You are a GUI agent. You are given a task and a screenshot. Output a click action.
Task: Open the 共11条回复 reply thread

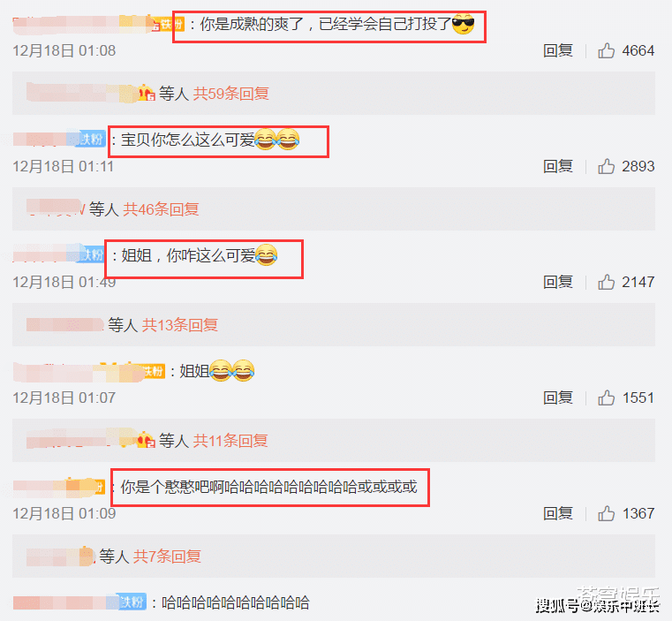pyautogui.click(x=230, y=441)
